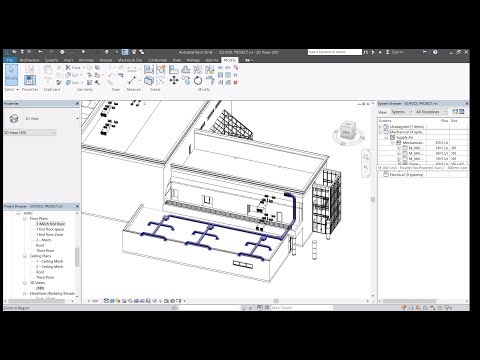Image resolution: width=480 pixels, height=360 pixels.
Task: Click the Join geometry tool
Action: (x=73, y=82)
